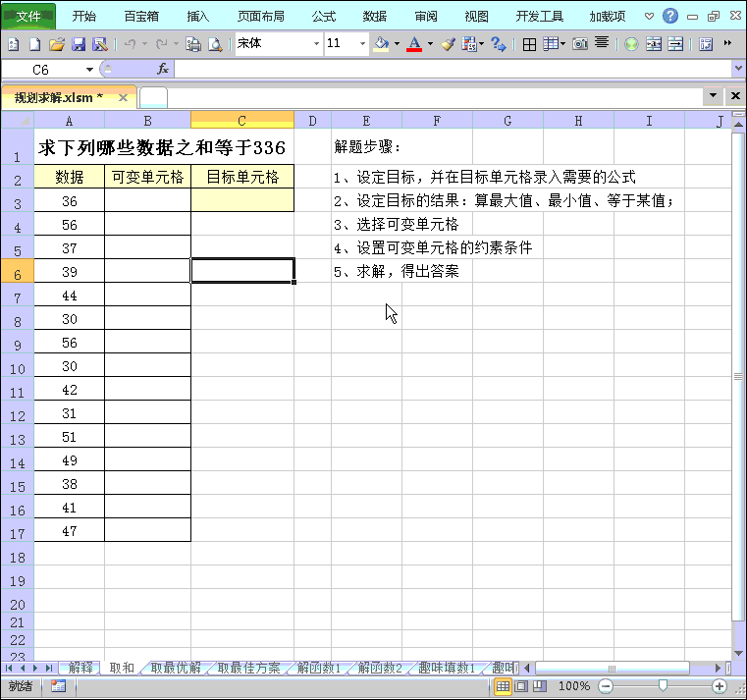
Task: Close the 规划求解.xlsm workbook tab
Action: pos(123,97)
